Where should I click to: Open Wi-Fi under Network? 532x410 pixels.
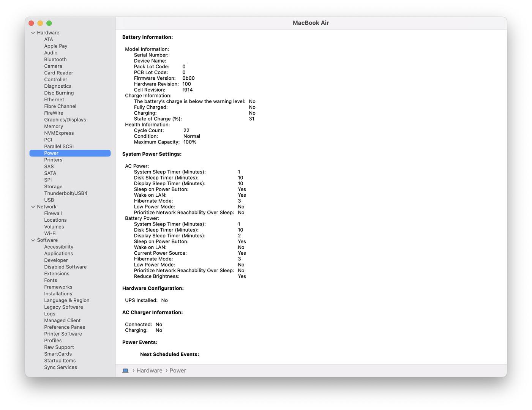[50, 233]
